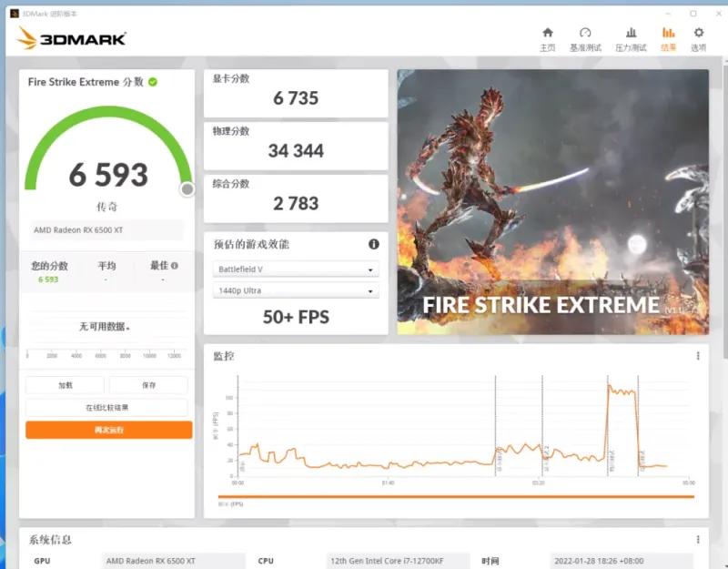
Task: Click the 无可用数据 message
Action: coord(105,327)
